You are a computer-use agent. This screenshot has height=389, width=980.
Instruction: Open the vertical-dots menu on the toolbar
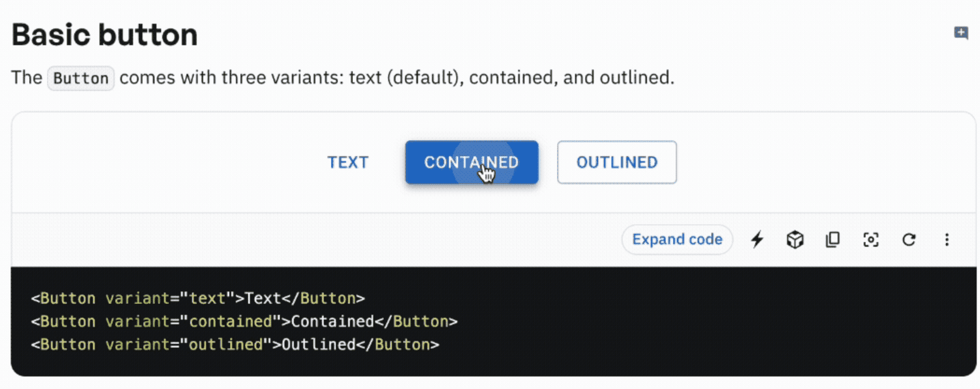947,239
